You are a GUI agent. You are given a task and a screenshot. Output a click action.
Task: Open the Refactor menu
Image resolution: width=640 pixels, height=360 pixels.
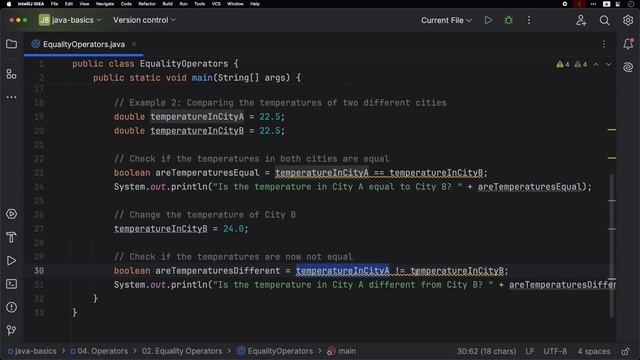[x=147, y=4]
